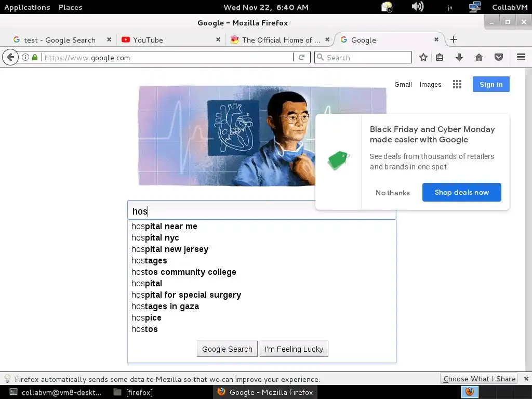Select the suggestion that reads only hostos
This screenshot has height=399, width=532.
(262, 329)
